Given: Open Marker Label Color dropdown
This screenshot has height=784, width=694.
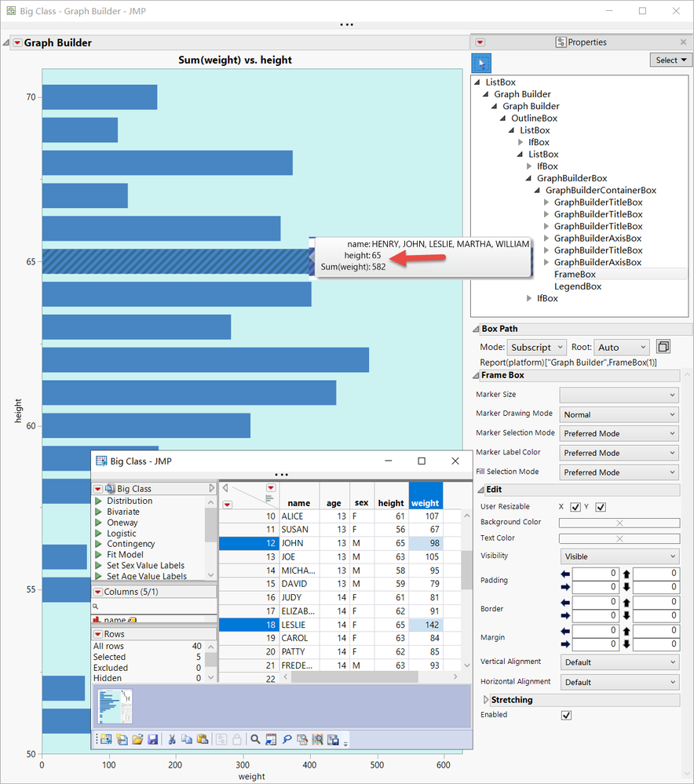Looking at the screenshot, I should pos(619,453).
